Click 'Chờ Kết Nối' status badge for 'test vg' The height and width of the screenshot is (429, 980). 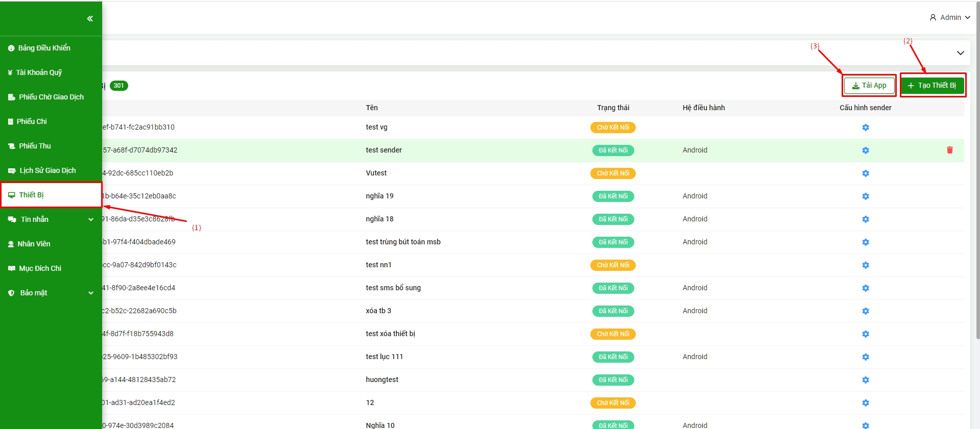click(x=613, y=128)
